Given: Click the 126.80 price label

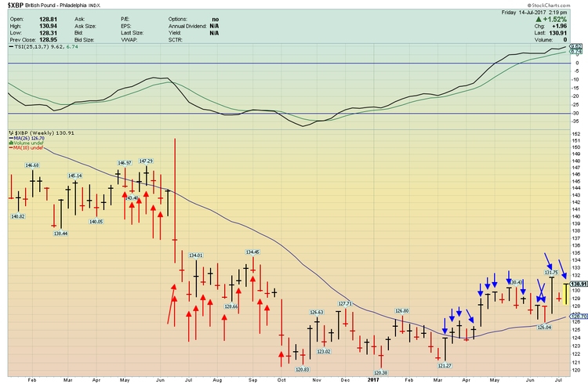Looking at the screenshot, I should 401,311.
